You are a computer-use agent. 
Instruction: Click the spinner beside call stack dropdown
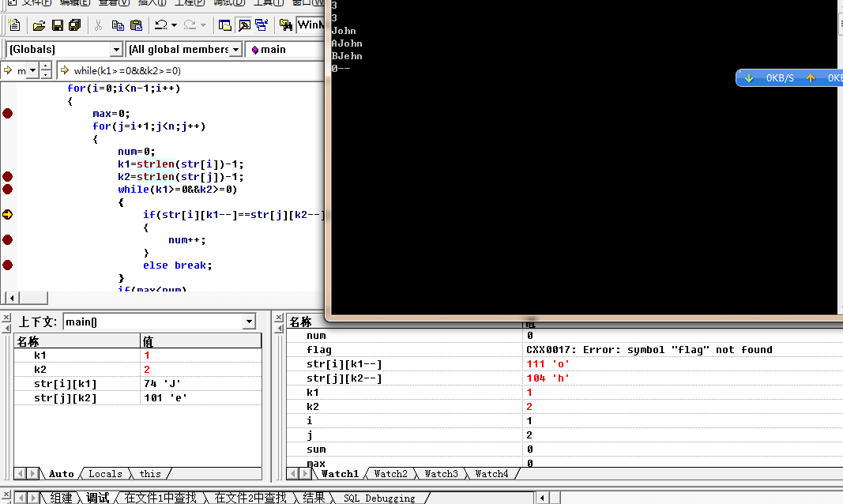coord(46,70)
